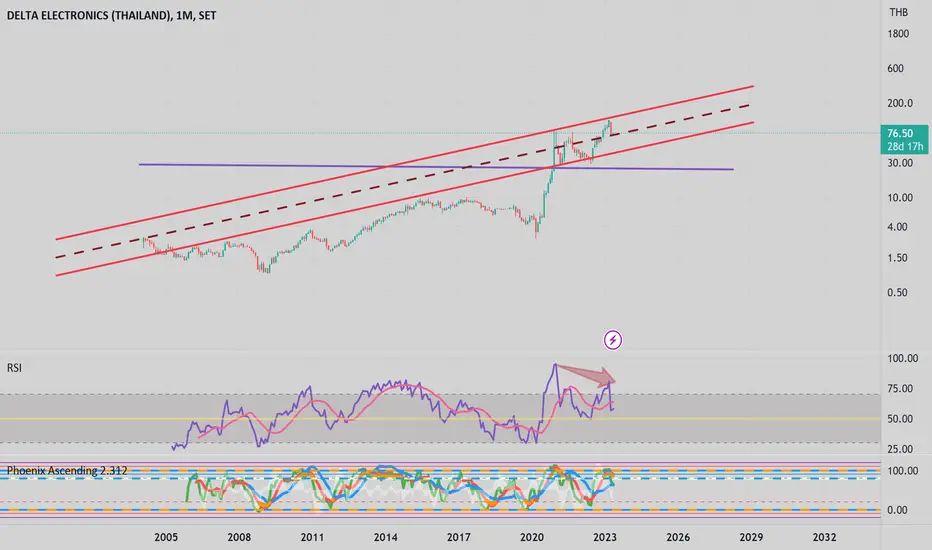Viewport: 932px width, 550px height.
Task: Click the THB currency label
Action: [x=898, y=12]
